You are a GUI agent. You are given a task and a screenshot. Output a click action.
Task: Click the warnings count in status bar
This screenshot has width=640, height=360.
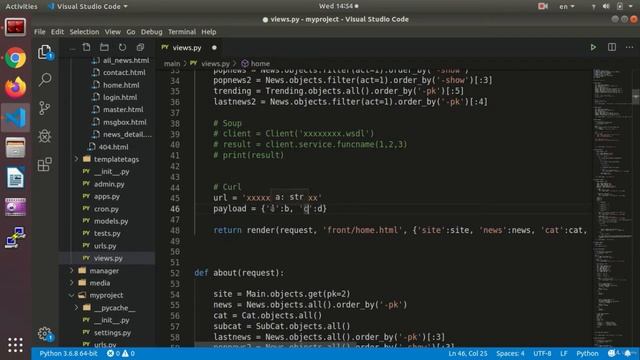129,353
